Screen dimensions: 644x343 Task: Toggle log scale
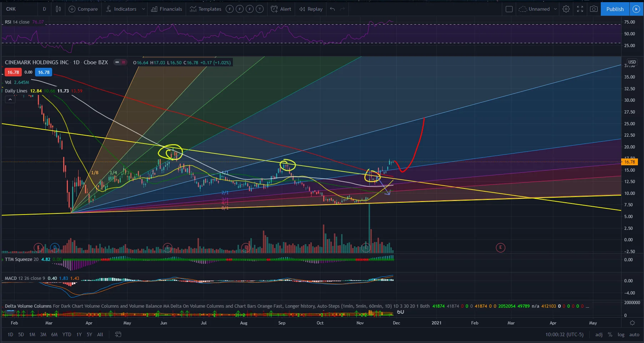(621, 334)
